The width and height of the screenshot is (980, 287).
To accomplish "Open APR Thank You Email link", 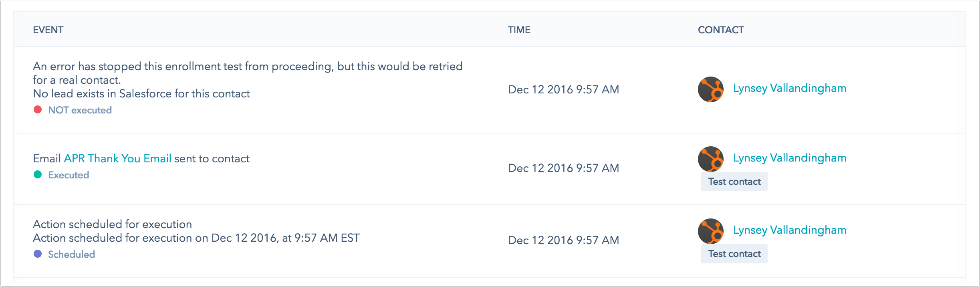I will [x=118, y=159].
